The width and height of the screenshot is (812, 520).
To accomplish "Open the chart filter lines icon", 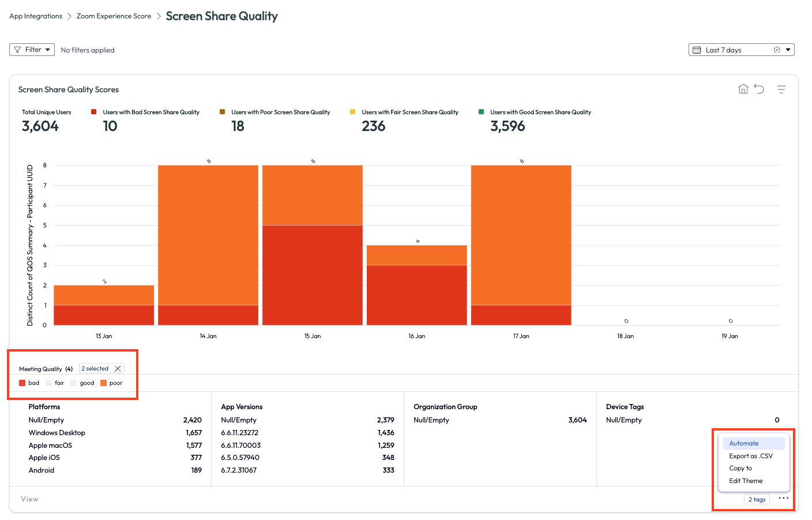I will [781, 89].
